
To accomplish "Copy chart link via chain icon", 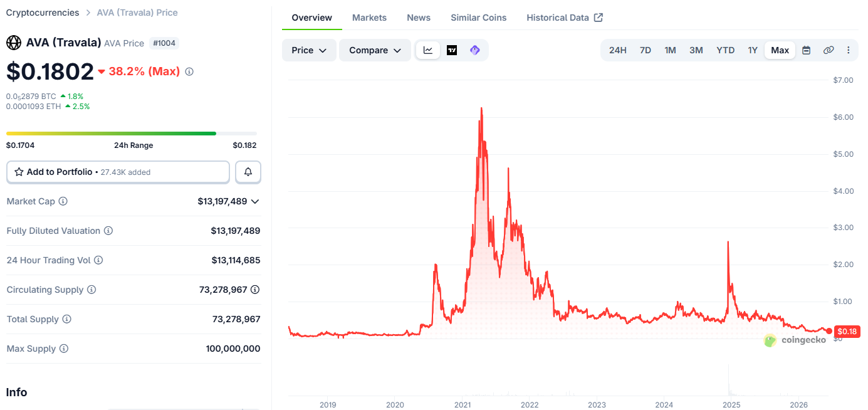I will point(829,50).
